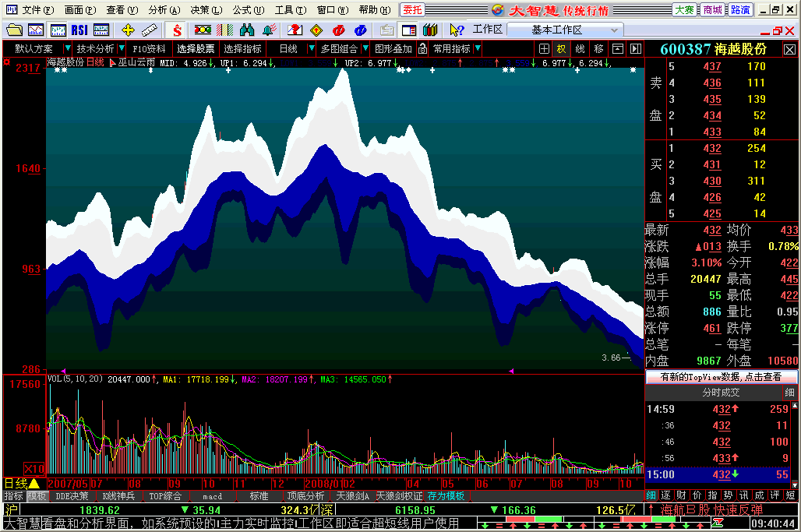Click the cursor question mark help icon

tap(456, 30)
